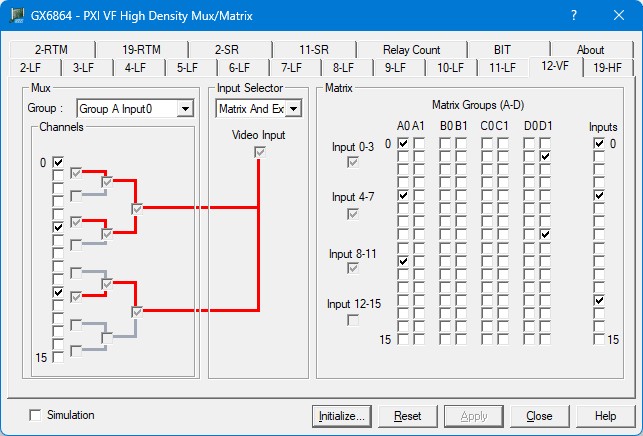Screen dimensions: 643x436
Task: Uncheck Mux channel 0 checkbox
Action: [x=58, y=162]
